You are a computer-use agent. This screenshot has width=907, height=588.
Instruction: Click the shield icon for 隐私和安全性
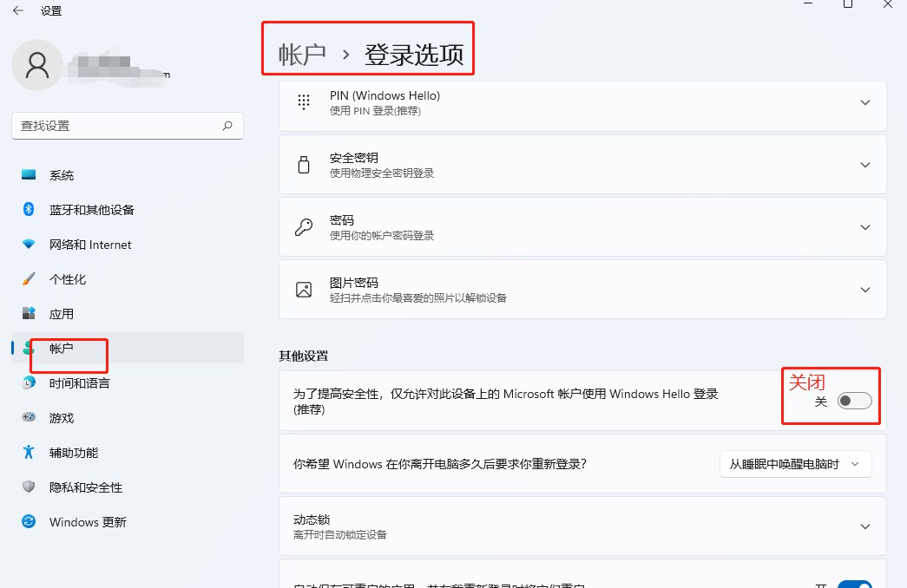tap(29, 487)
